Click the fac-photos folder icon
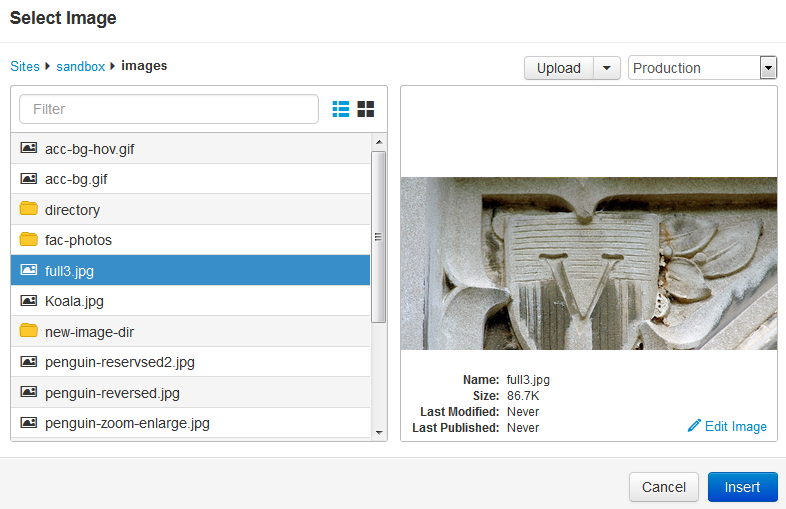Viewport: 786px width, 509px height. [29, 240]
